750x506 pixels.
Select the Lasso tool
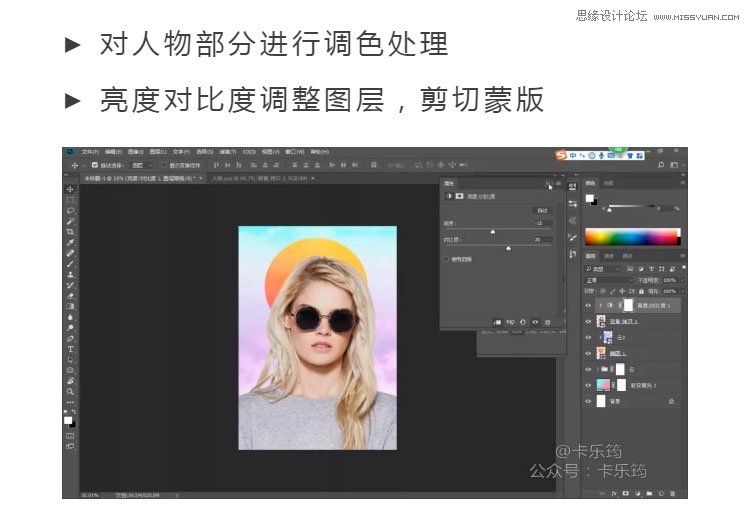point(70,210)
